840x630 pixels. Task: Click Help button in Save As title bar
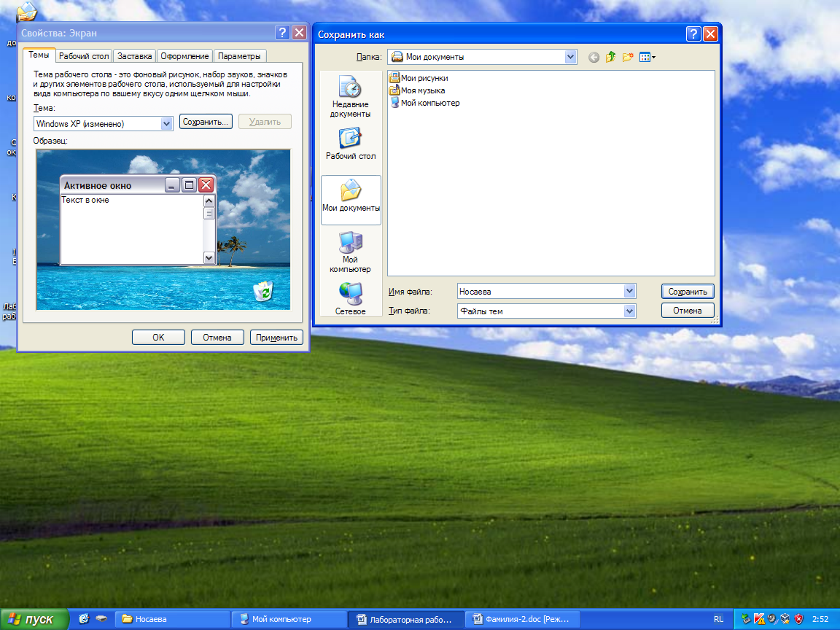click(693, 34)
